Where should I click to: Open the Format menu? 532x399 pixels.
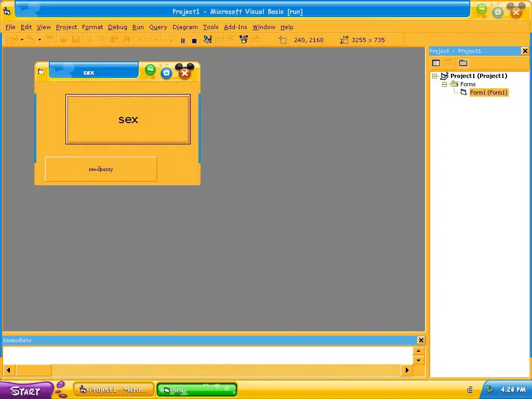coord(92,27)
